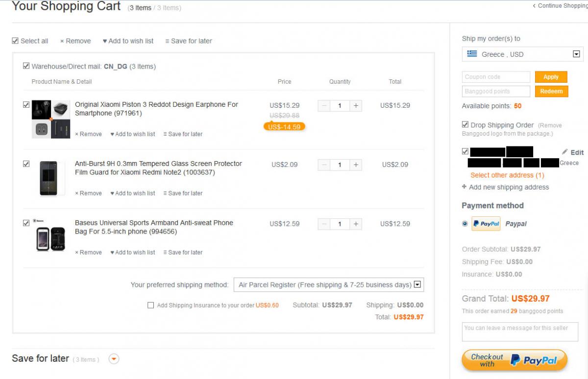Open Original Xiaomi Piston 3 product title
This screenshot has height=379, width=588.
coord(156,109)
